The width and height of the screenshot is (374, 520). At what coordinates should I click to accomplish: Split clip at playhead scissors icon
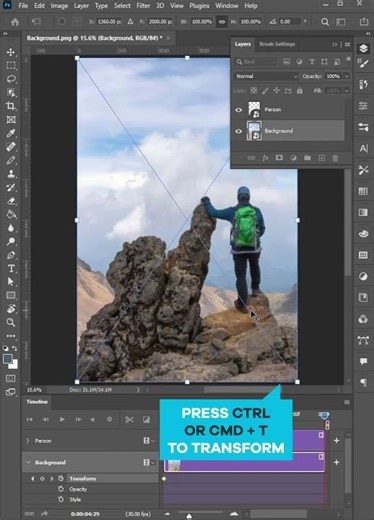click(x=129, y=420)
